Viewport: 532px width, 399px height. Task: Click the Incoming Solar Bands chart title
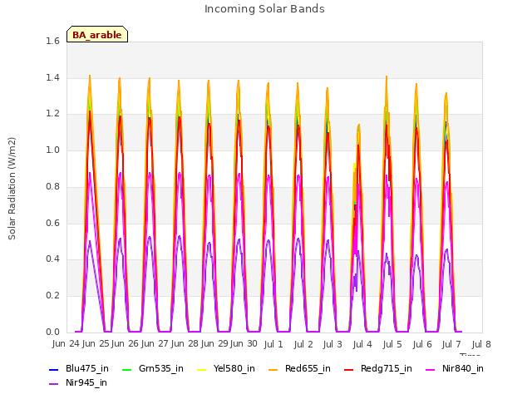click(x=264, y=9)
